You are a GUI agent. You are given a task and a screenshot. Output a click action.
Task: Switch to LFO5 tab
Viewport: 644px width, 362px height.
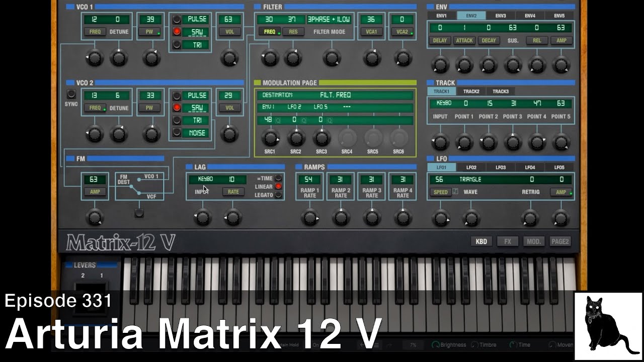click(559, 167)
